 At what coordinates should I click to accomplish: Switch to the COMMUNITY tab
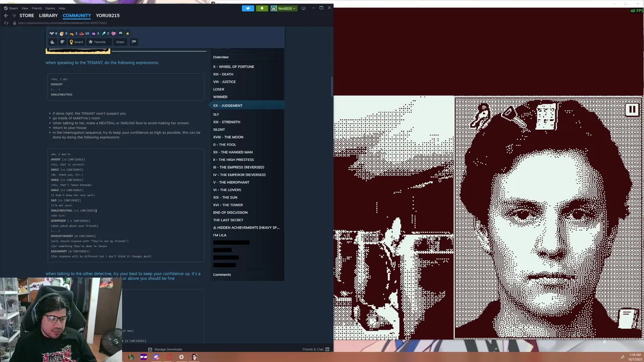click(x=76, y=16)
